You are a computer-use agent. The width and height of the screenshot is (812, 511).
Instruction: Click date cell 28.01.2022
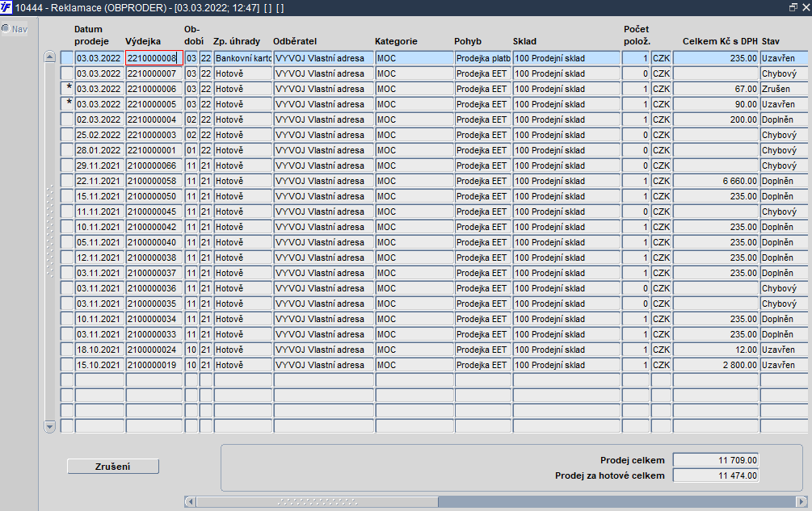pos(99,150)
